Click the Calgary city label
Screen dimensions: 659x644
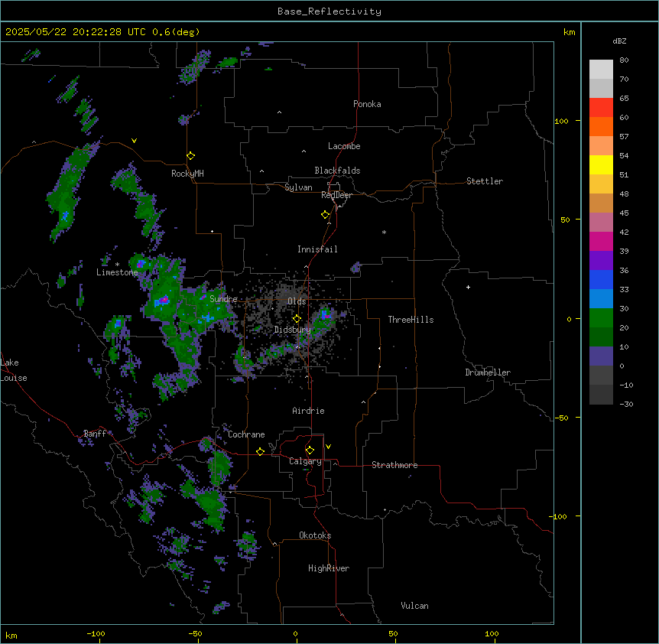click(x=306, y=461)
